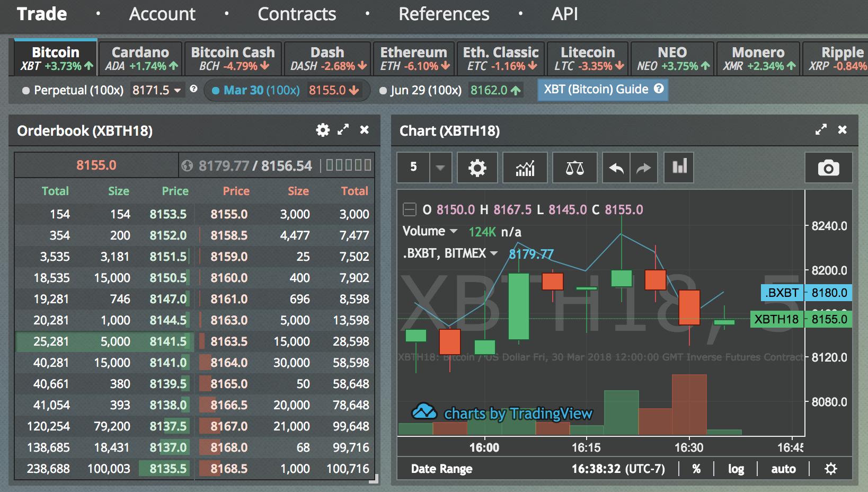
Task: Click ask size 30,000 at 8164.0
Action: (291, 363)
